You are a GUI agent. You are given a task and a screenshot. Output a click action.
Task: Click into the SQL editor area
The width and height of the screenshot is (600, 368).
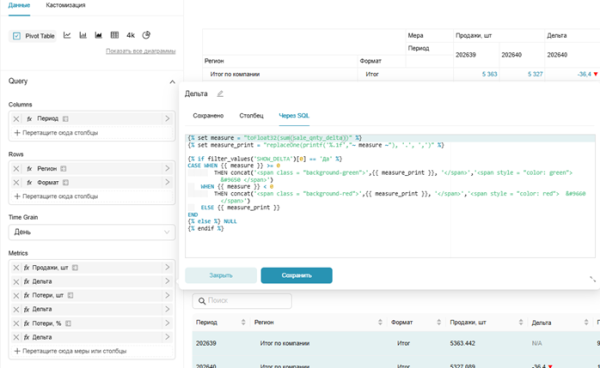pos(390,196)
